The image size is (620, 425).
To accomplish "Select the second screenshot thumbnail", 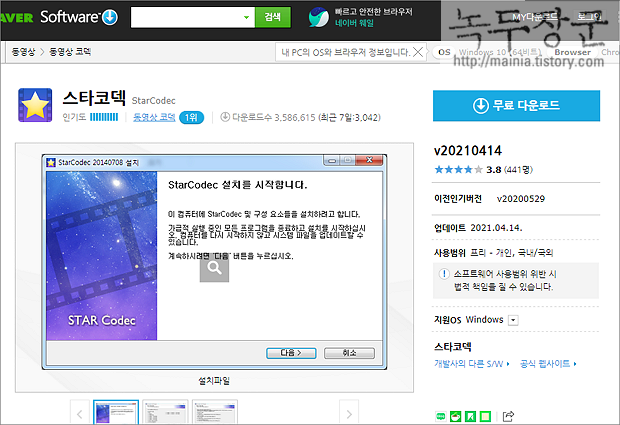I will pos(165,412).
